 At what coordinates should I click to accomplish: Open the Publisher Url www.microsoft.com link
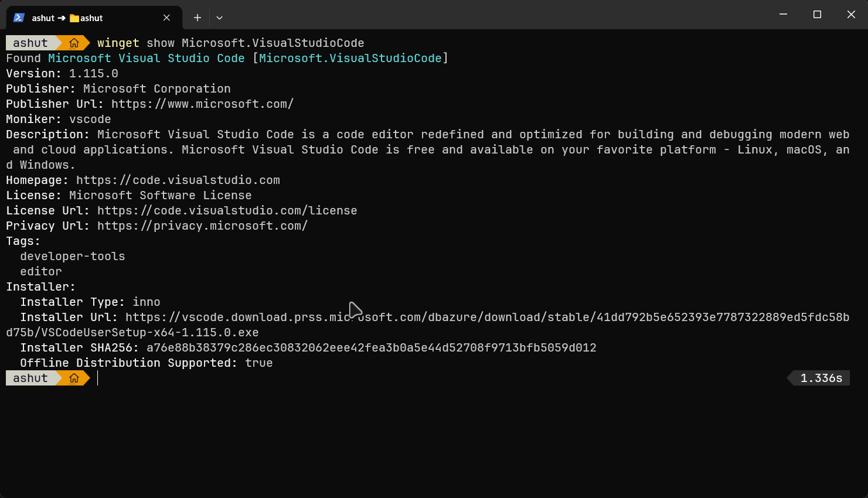202,104
